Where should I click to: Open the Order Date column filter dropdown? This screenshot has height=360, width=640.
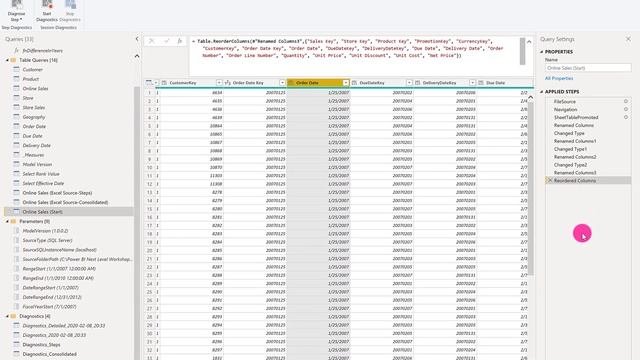pyautogui.click(x=346, y=83)
